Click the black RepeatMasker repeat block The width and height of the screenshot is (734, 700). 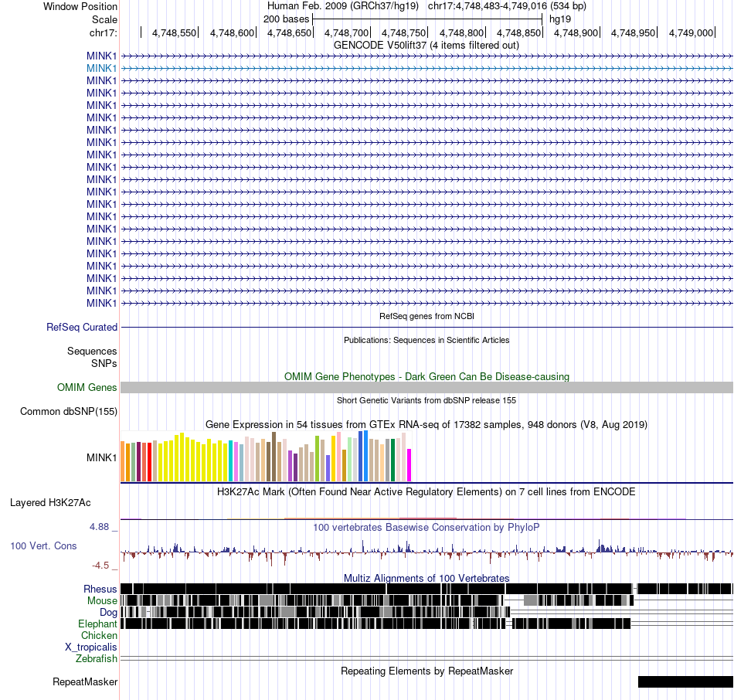685,681
